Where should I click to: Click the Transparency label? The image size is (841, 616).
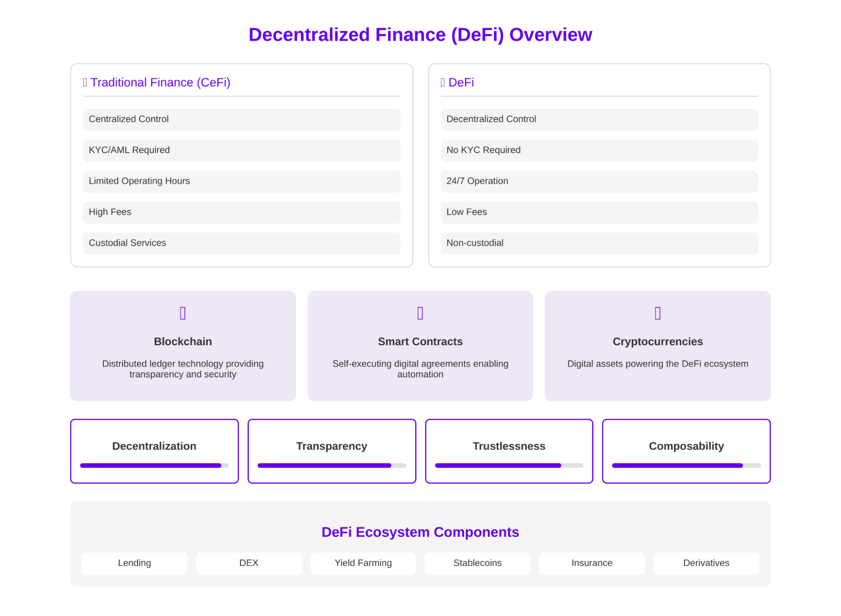click(x=332, y=446)
